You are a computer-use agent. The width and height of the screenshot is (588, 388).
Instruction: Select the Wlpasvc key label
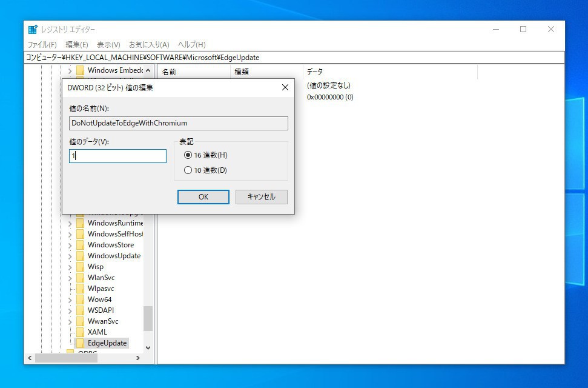click(x=101, y=289)
